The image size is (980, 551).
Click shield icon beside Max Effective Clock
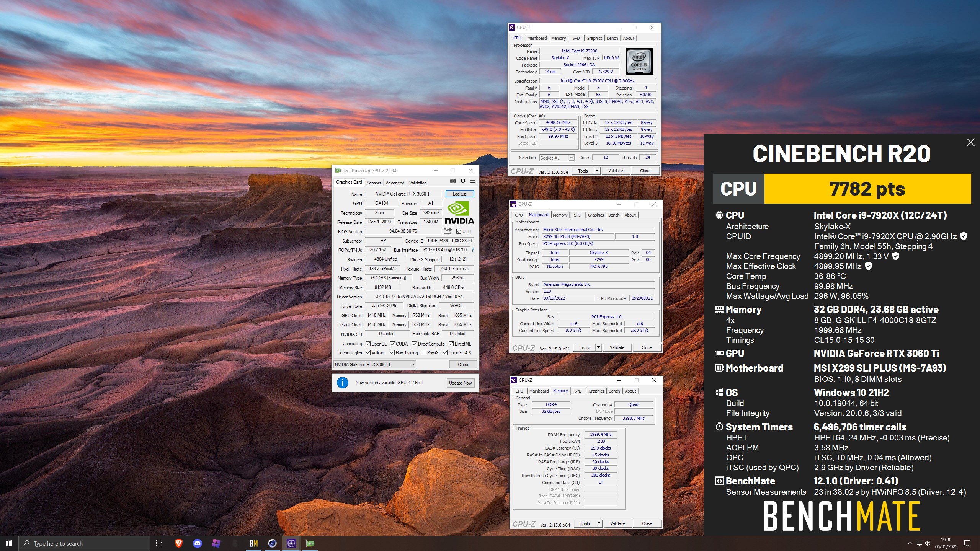(x=869, y=266)
